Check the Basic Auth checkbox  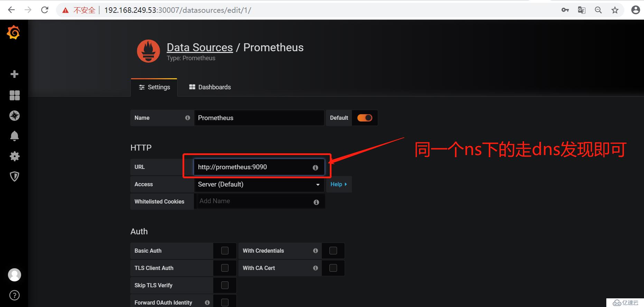(x=225, y=251)
